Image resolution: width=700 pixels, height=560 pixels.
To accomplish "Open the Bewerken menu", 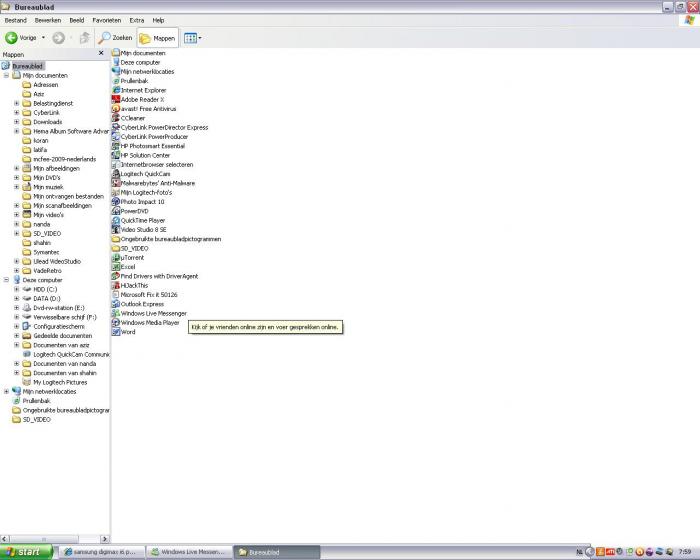I will 48,21.
